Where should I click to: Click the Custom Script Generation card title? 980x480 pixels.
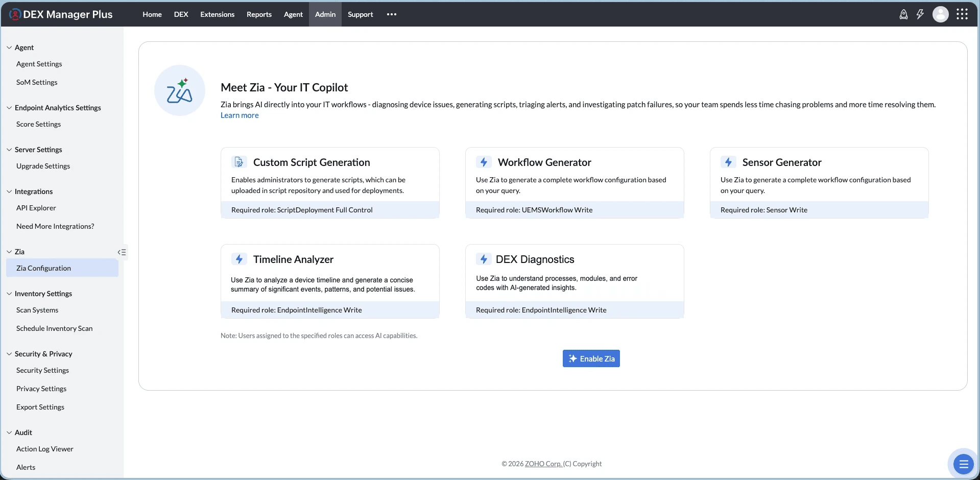point(312,162)
